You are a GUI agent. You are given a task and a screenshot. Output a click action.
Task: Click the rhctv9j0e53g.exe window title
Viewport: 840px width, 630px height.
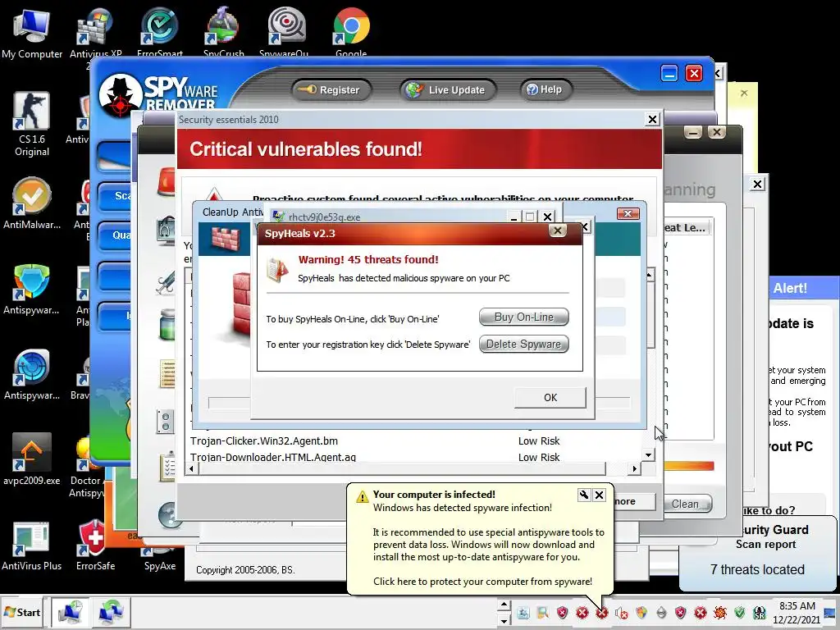pyautogui.click(x=324, y=217)
